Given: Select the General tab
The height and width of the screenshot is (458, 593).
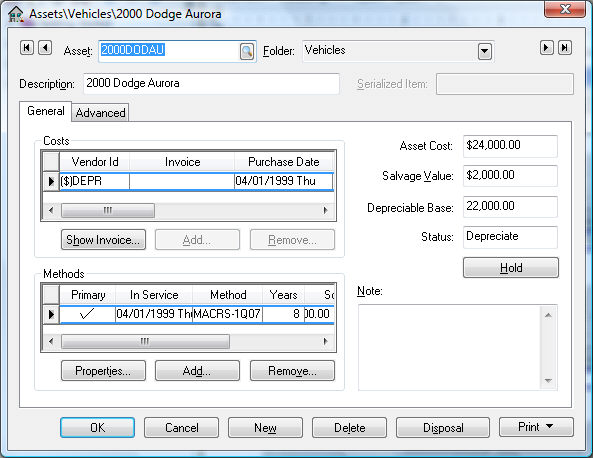Looking at the screenshot, I should pyautogui.click(x=45, y=111).
